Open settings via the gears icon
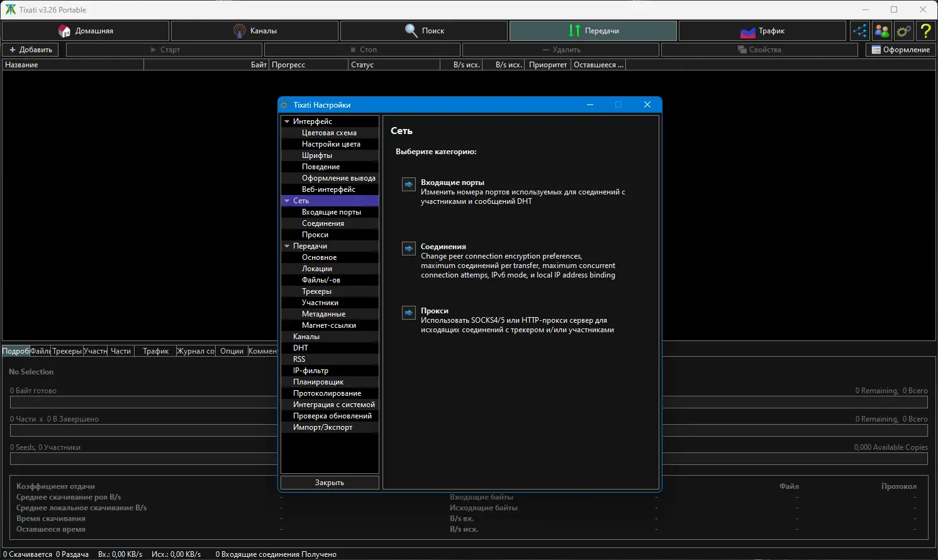Screen dimensions: 938x560 pyautogui.click(x=904, y=31)
